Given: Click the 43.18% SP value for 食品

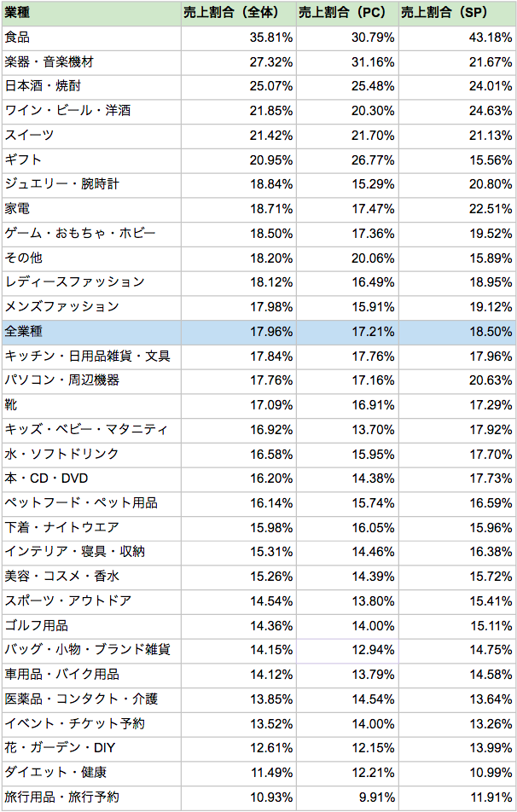Looking at the screenshot, I should (x=457, y=38).
